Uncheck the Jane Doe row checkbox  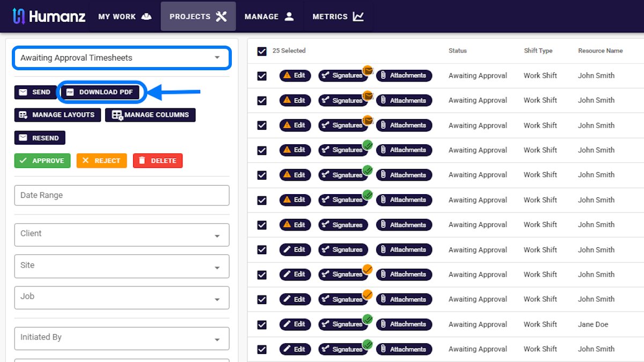262,325
